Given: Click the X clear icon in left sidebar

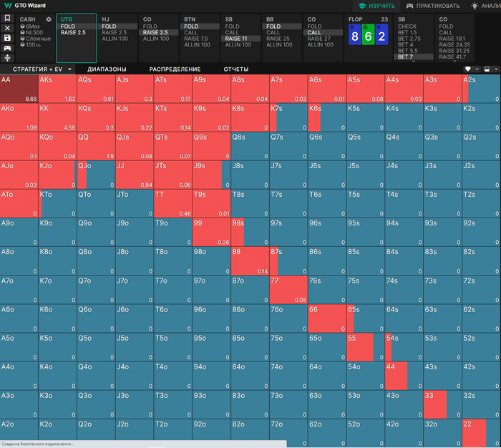Looking at the screenshot, I should [x=7, y=28].
